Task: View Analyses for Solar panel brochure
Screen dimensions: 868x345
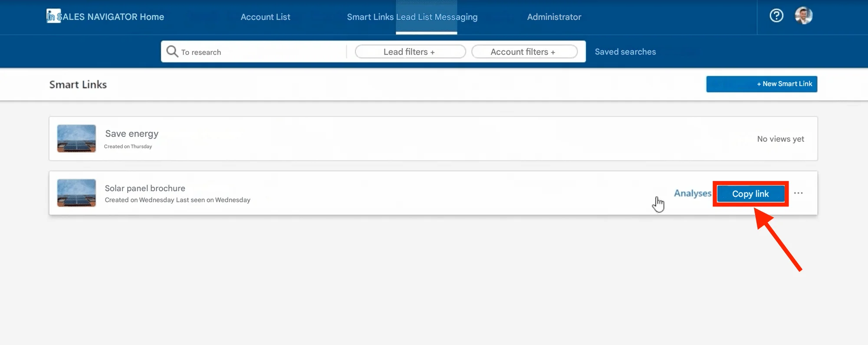Action: (693, 193)
